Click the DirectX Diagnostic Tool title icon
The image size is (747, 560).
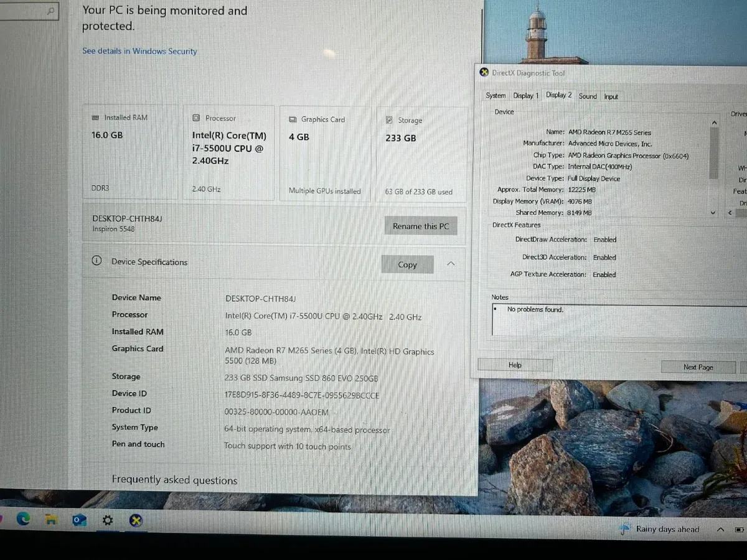484,72
